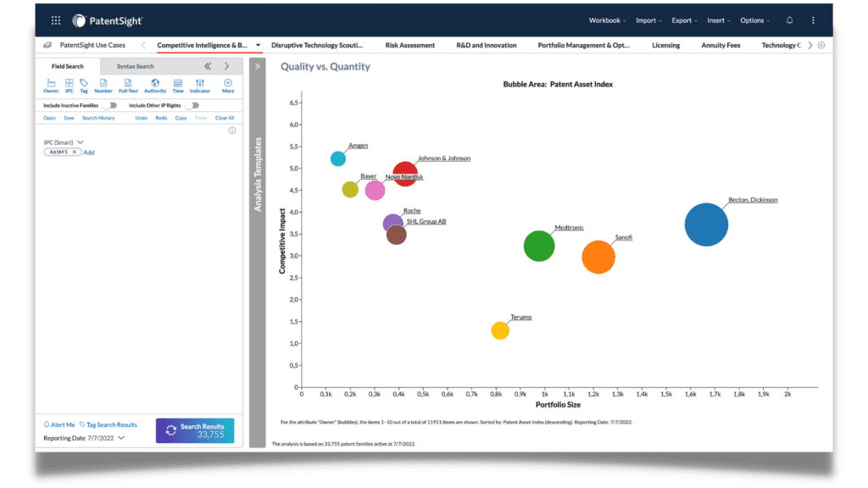Viewport: 868px width, 488px height.
Task: Open the Reporting Date dropdown
Action: (121, 438)
